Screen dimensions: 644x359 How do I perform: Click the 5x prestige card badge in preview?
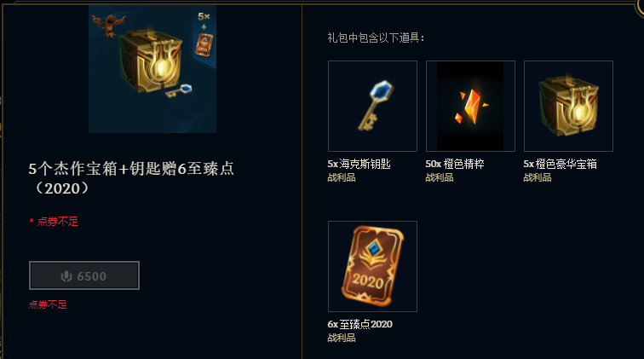point(204,36)
